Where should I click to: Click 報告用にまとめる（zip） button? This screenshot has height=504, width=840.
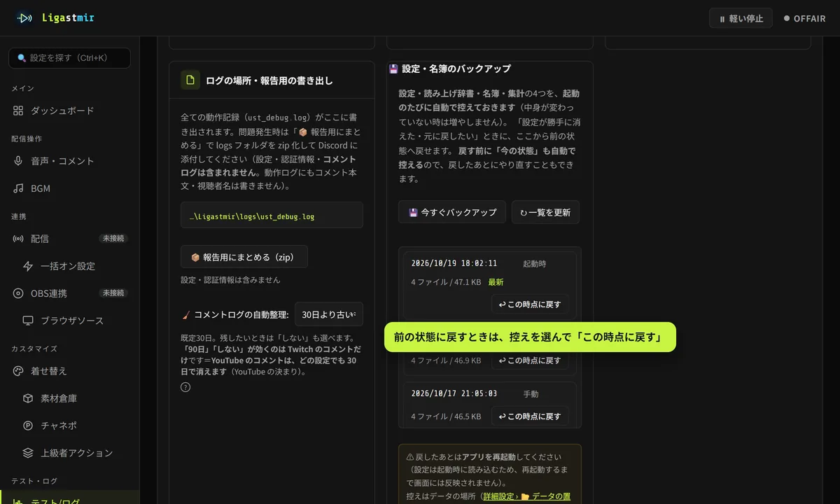click(x=244, y=257)
